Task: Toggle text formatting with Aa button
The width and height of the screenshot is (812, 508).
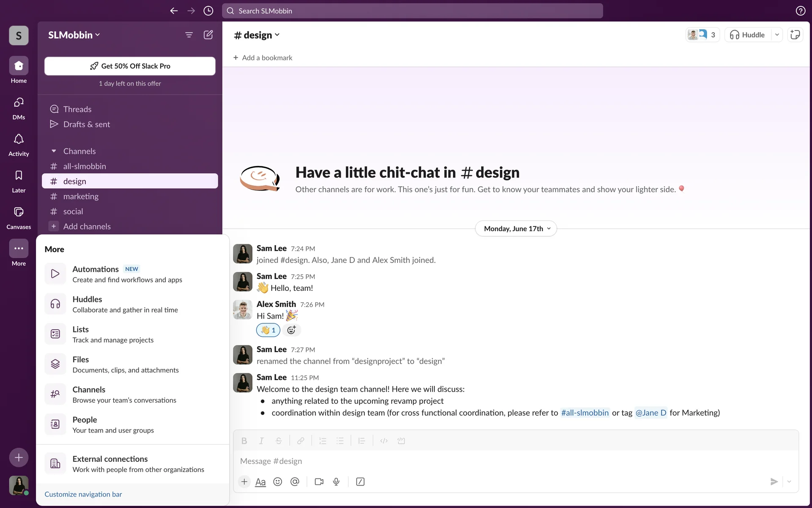Action: point(261,482)
